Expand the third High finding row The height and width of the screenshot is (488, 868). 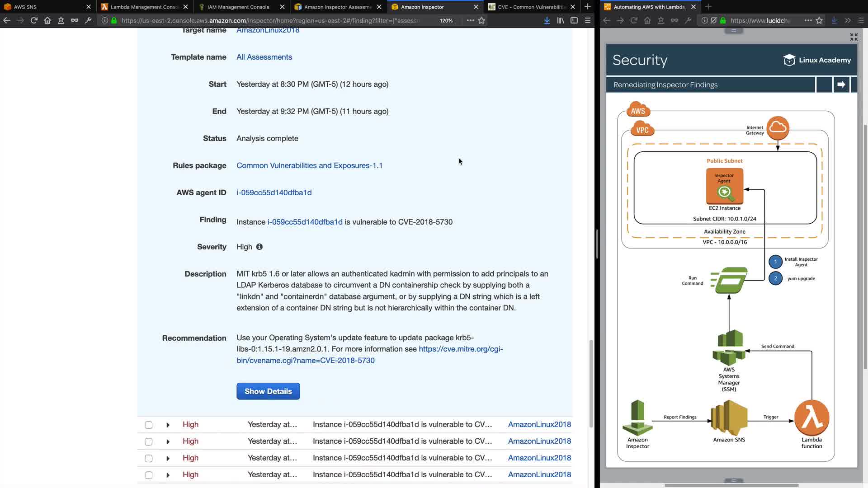[x=168, y=458]
